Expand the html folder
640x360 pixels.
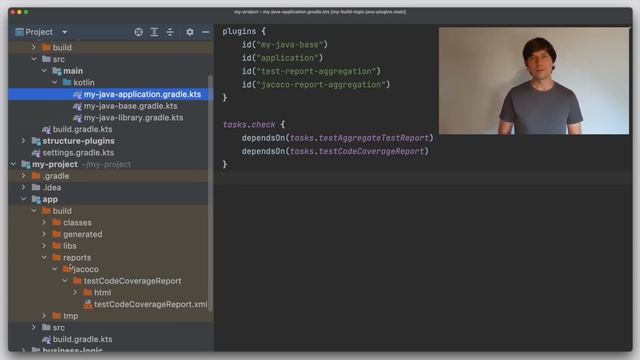(75, 293)
